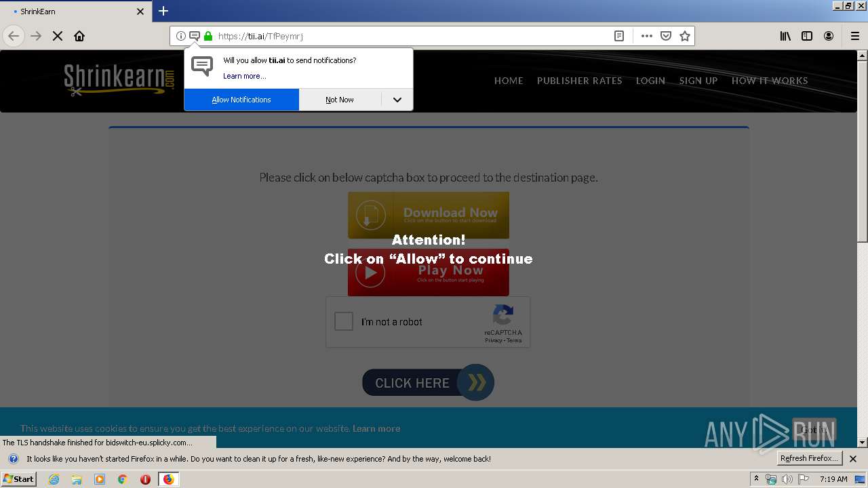Click Not Now in notification prompt
Image resolution: width=868 pixels, height=488 pixels.
pyautogui.click(x=340, y=100)
